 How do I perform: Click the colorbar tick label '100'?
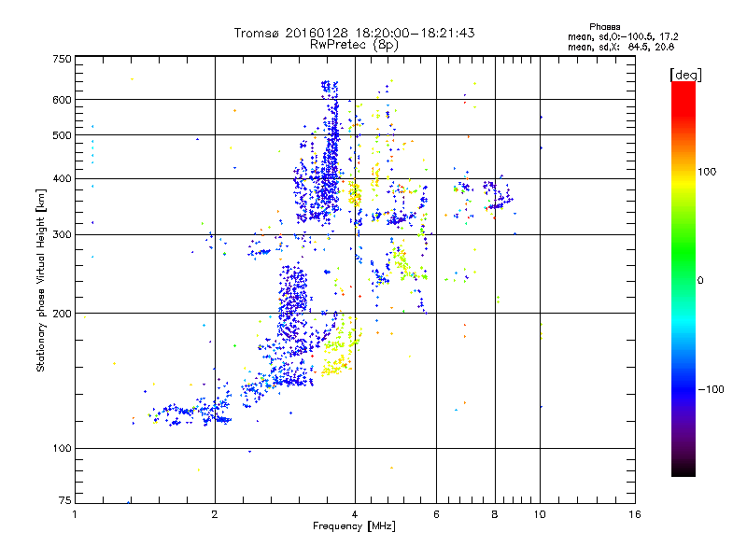pos(707,172)
